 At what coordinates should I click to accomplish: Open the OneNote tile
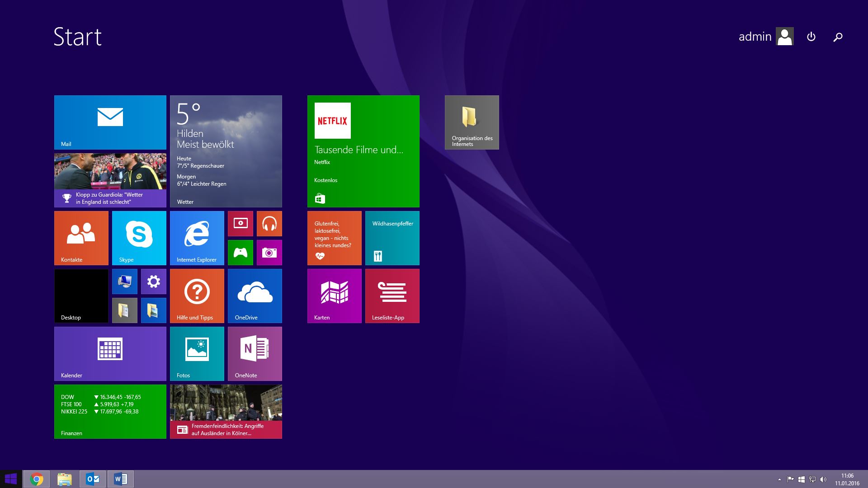pos(255,353)
